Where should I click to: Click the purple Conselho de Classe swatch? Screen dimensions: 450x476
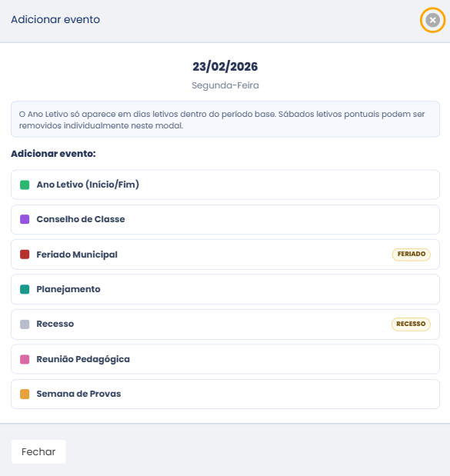[x=25, y=219]
